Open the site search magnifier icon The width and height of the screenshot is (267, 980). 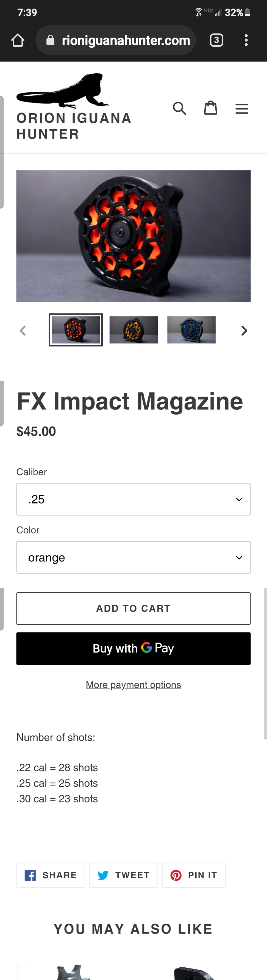179,108
